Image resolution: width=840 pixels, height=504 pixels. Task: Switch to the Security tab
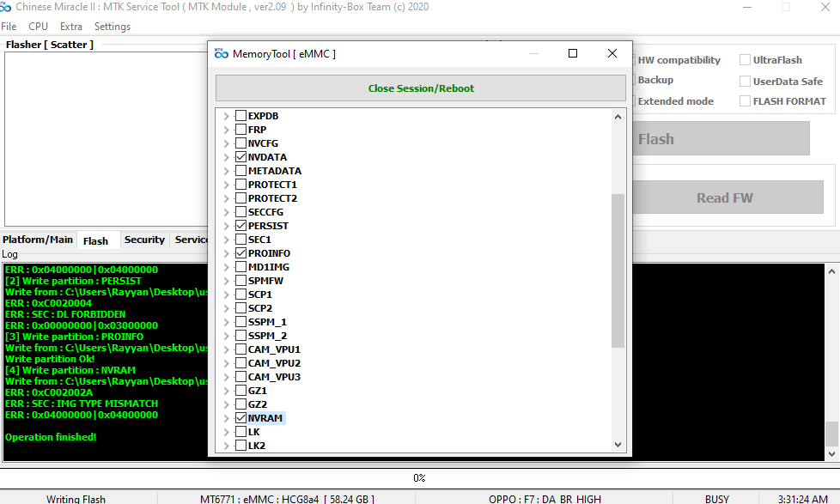click(144, 240)
